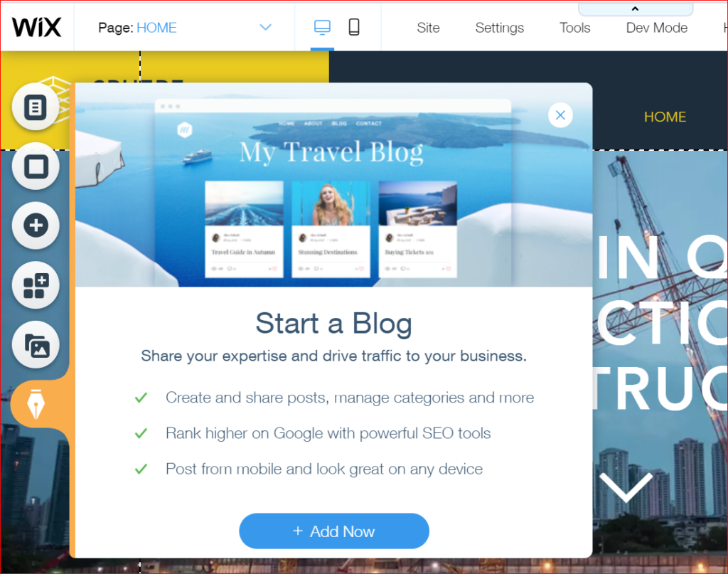Click the Travel Guide in Autumn thumbnail

(245, 229)
